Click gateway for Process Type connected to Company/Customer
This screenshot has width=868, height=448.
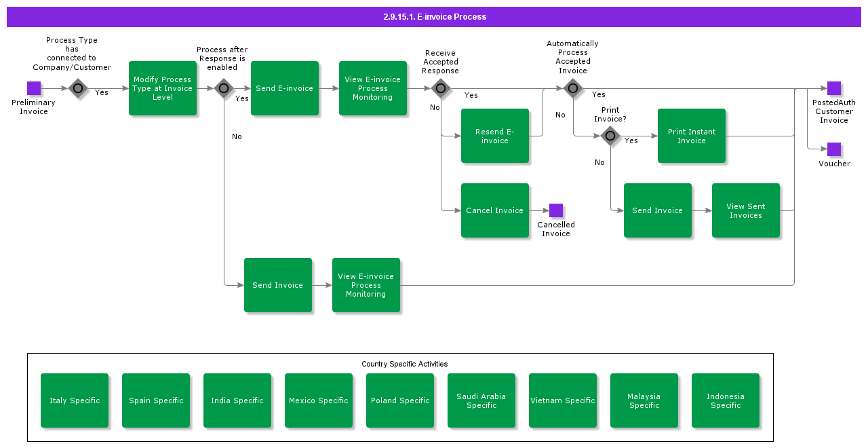coord(78,88)
